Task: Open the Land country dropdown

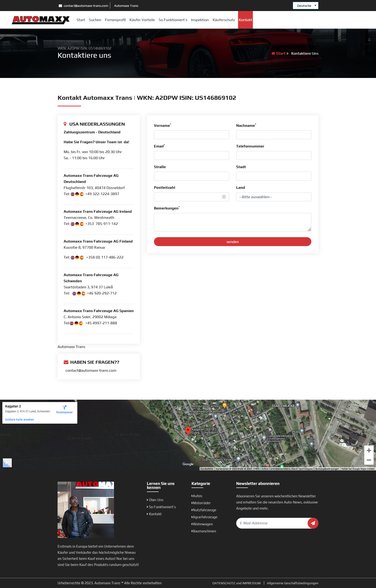Action: pos(274,197)
